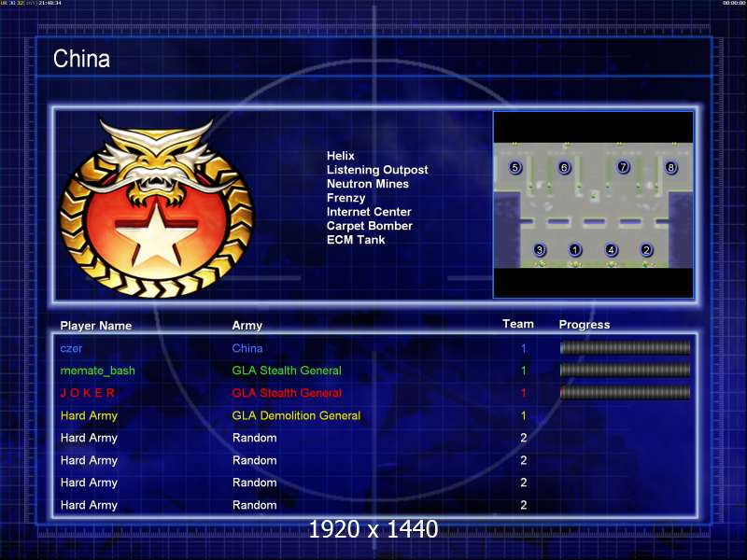Select 'Internet Center' in the list

[x=369, y=212]
